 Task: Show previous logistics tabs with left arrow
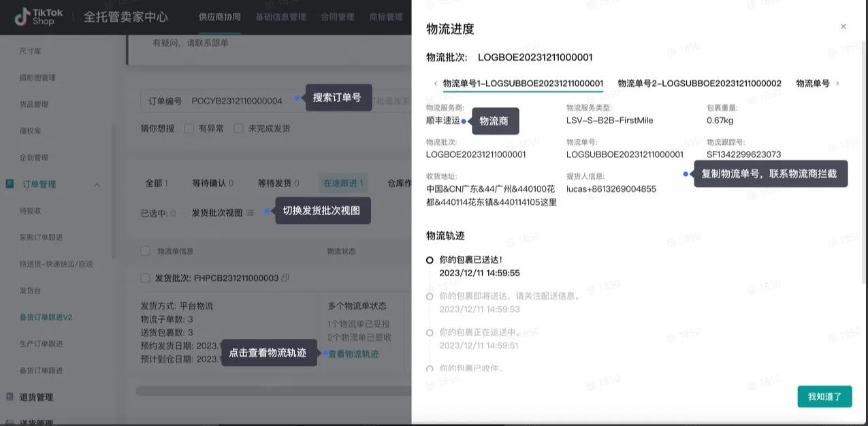point(436,84)
